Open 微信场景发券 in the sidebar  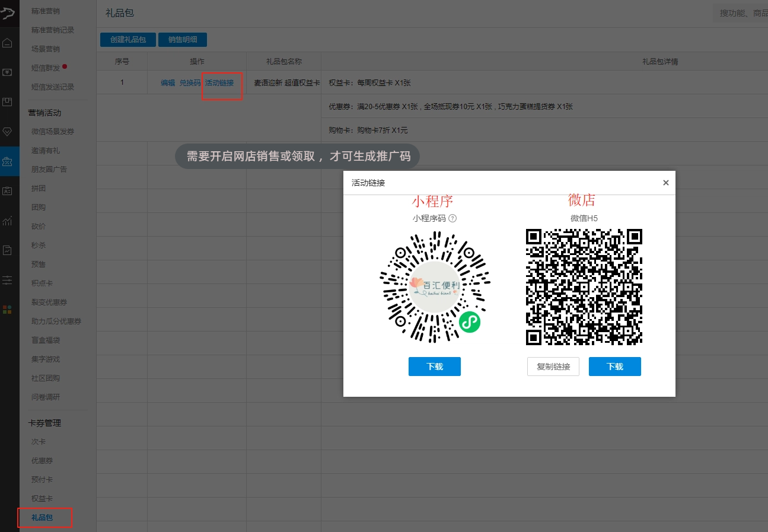pyautogui.click(x=53, y=131)
